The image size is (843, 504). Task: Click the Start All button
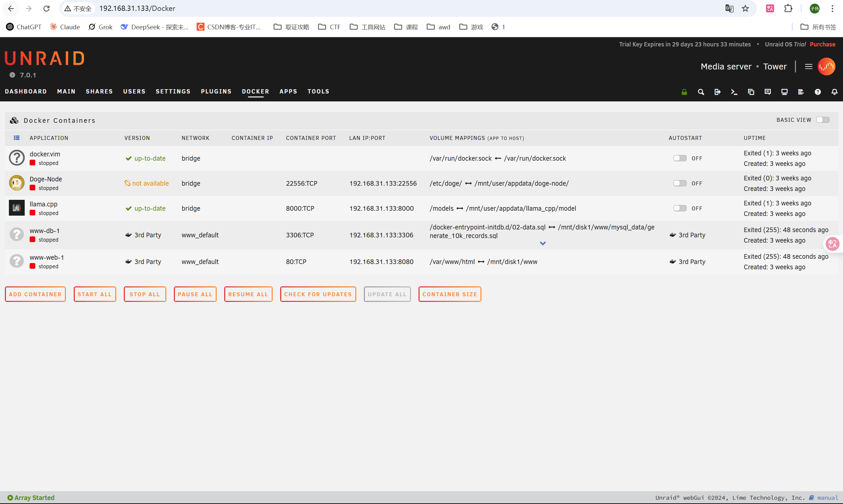95,294
